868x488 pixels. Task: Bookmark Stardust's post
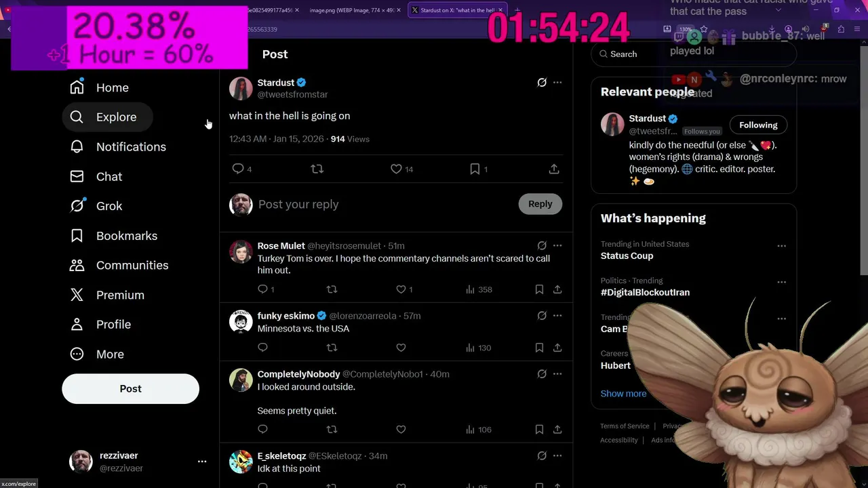[475, 169]
